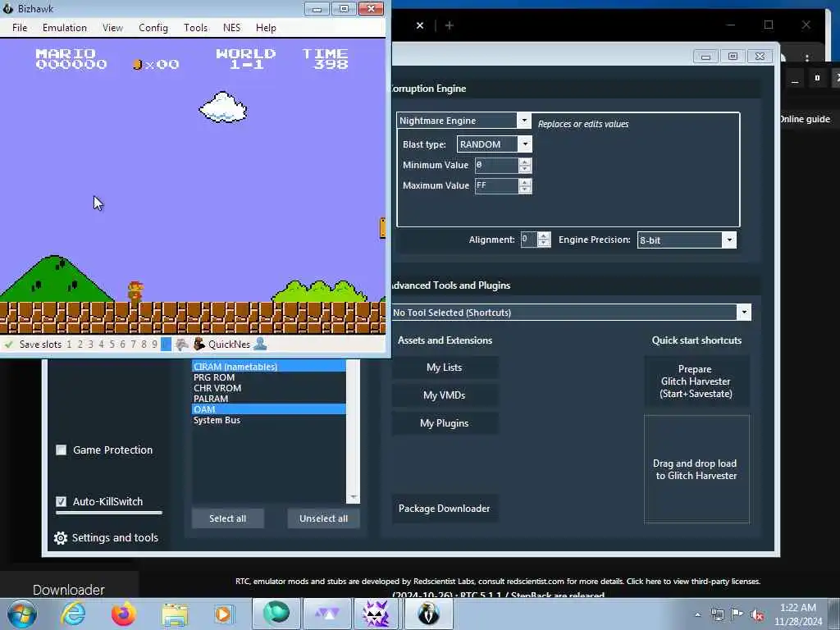Viewport: 840px width, 630px height.
Task: Disable the Auto-KillSwitch checkbox
Action: [x=61, y=501]
